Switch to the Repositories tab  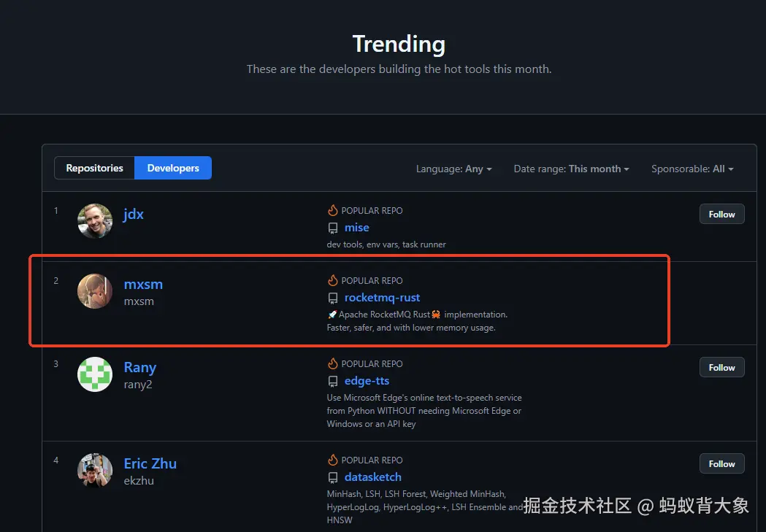tap(95, 168)
